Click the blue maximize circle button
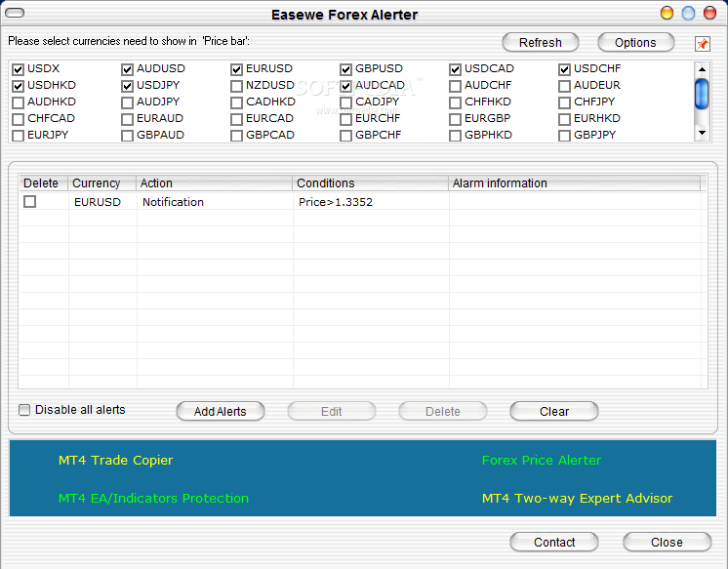Image resolution: width=728 pixels, height=569 pixels. [x=688, y=13]
